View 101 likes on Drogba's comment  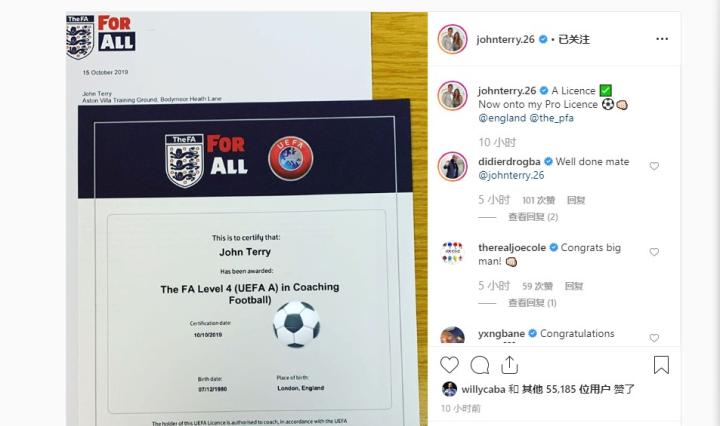click(539, 200)
